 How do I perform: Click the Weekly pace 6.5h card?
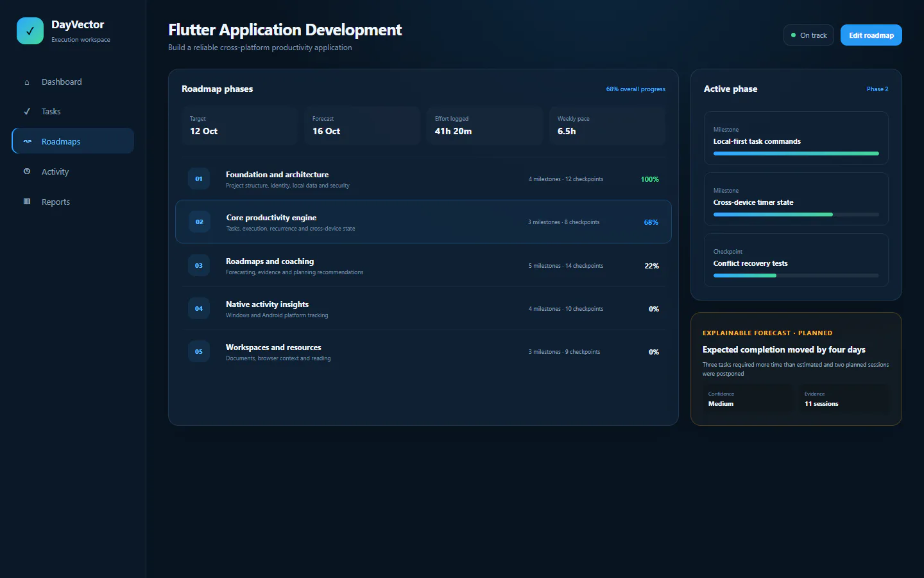click(x=607, y=125)
